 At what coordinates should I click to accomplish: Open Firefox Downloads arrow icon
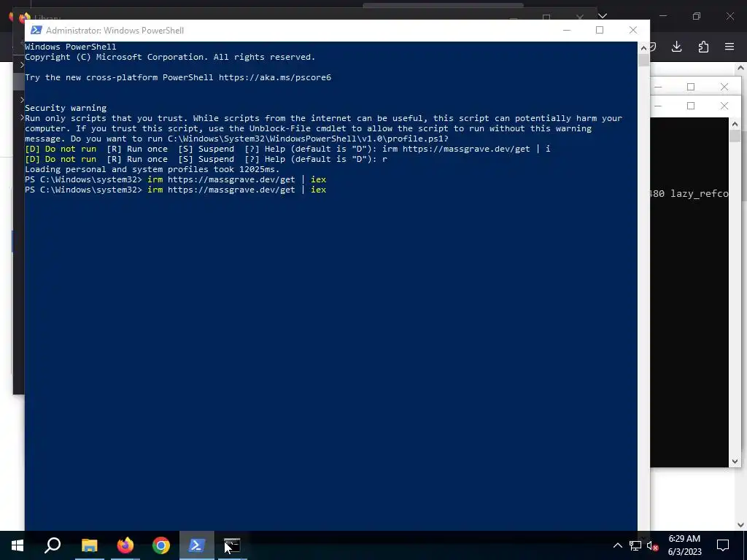[x=676, y=46]
